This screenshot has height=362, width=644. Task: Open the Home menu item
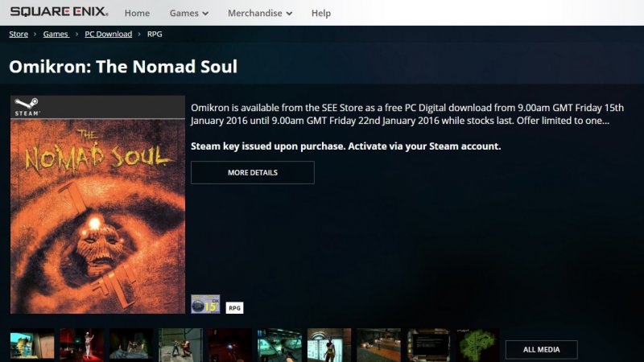[137, 13]
